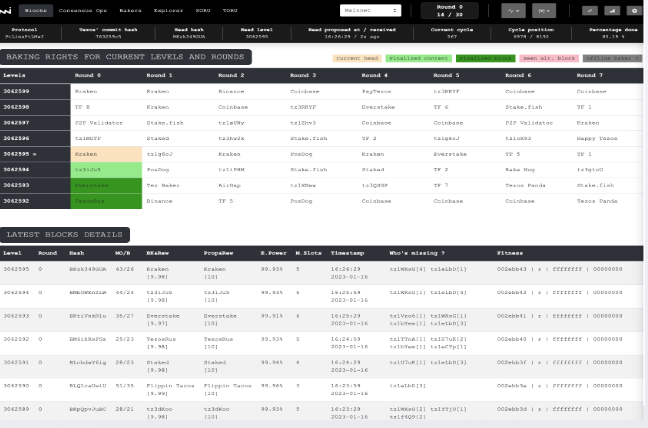Open the settings gear icon
The image size is (648, 428).
click(x=634, y=11)
